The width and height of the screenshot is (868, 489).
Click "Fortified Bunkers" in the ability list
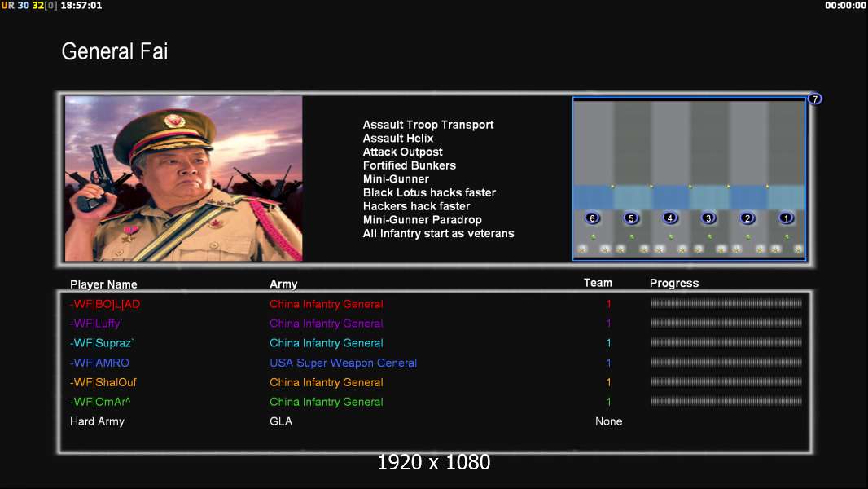(x=409, y=165)
